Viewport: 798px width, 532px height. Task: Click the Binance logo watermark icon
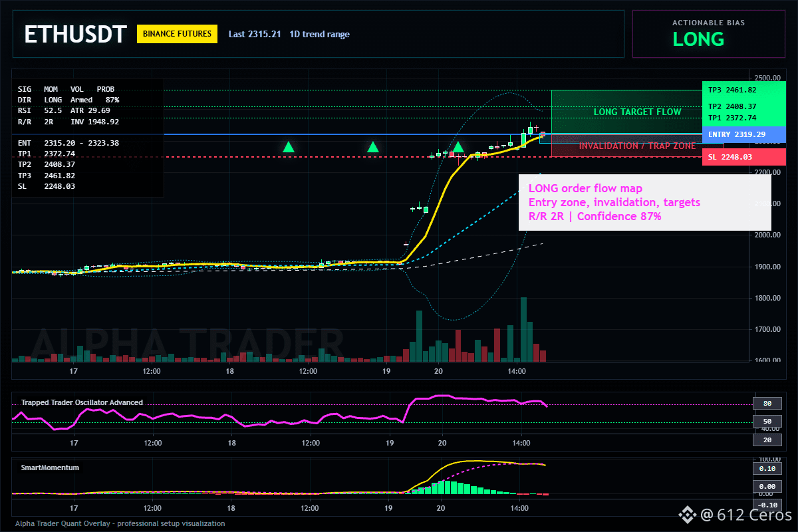click(x=686, y=514)
